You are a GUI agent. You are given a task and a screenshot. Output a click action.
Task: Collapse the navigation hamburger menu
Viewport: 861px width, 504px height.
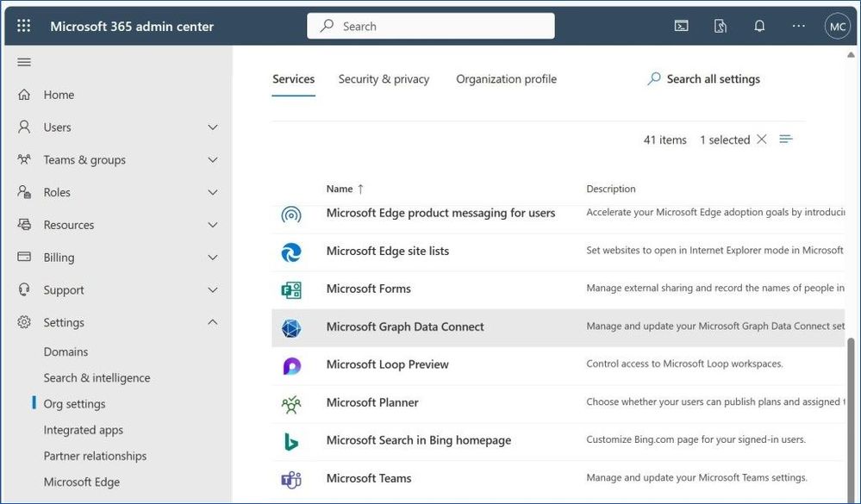coord(24,62)
